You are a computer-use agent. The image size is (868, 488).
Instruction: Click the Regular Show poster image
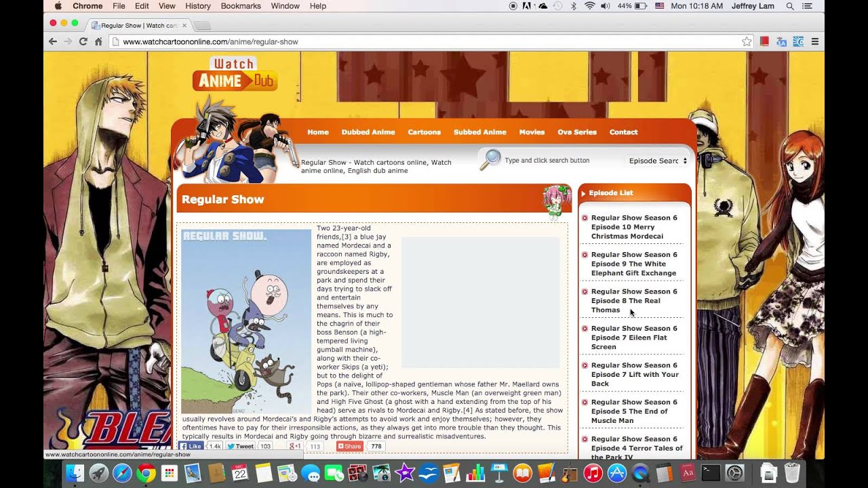(x=246, y=321)
